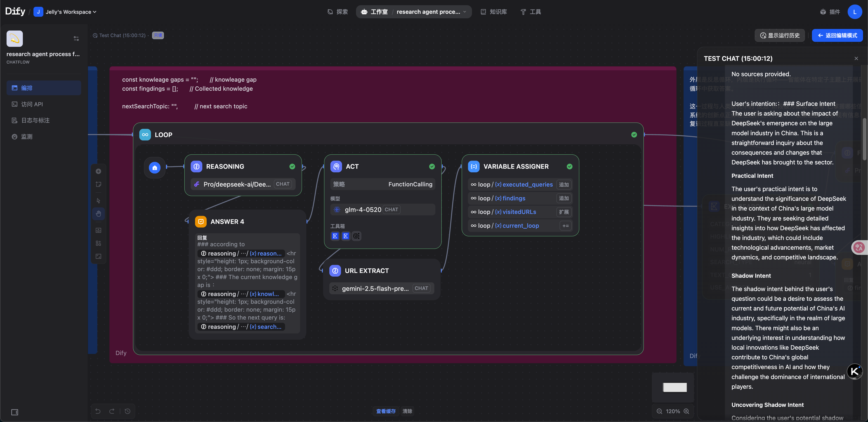
Task: Toggle the app detail settings icon
Action: [76, 39]
